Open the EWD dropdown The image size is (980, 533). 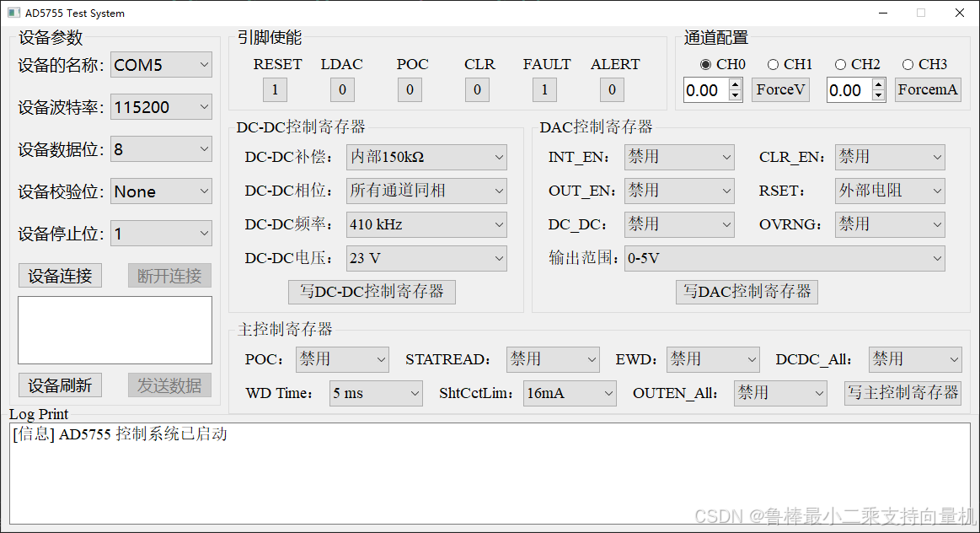713,360
